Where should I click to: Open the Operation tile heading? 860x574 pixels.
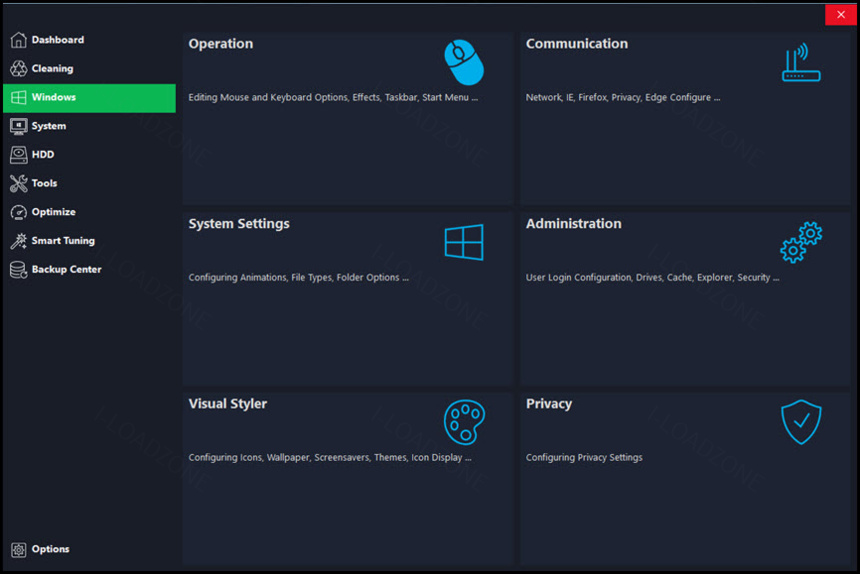221,44
